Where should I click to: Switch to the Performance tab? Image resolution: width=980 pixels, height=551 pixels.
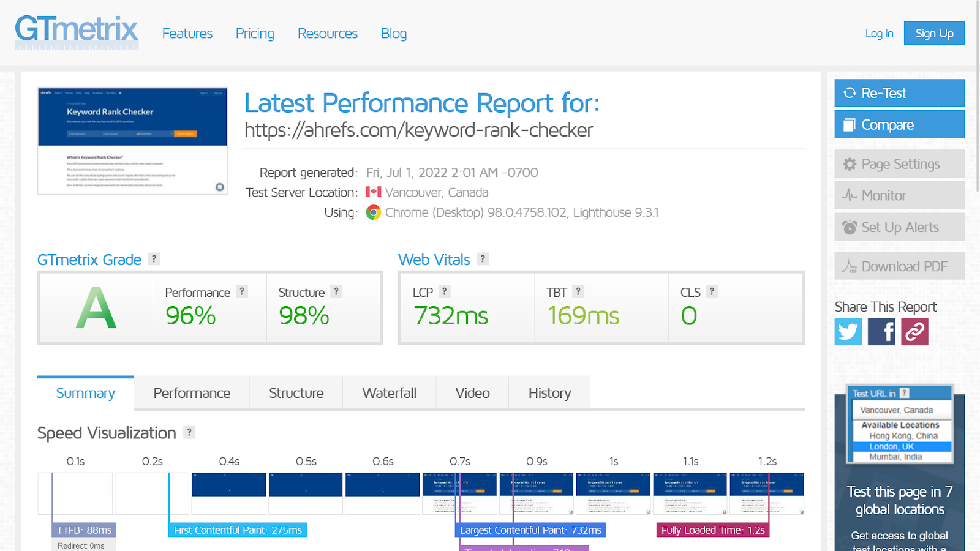(x=192, y=392)
